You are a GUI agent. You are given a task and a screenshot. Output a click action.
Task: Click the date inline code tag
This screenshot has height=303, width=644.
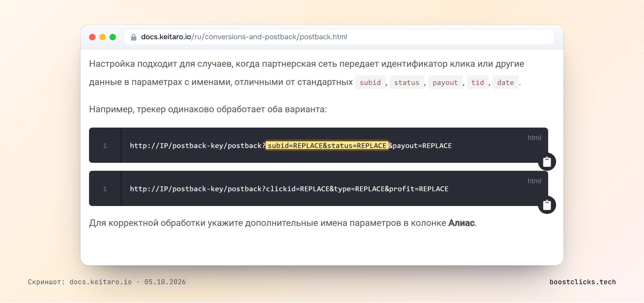(506, 82)
